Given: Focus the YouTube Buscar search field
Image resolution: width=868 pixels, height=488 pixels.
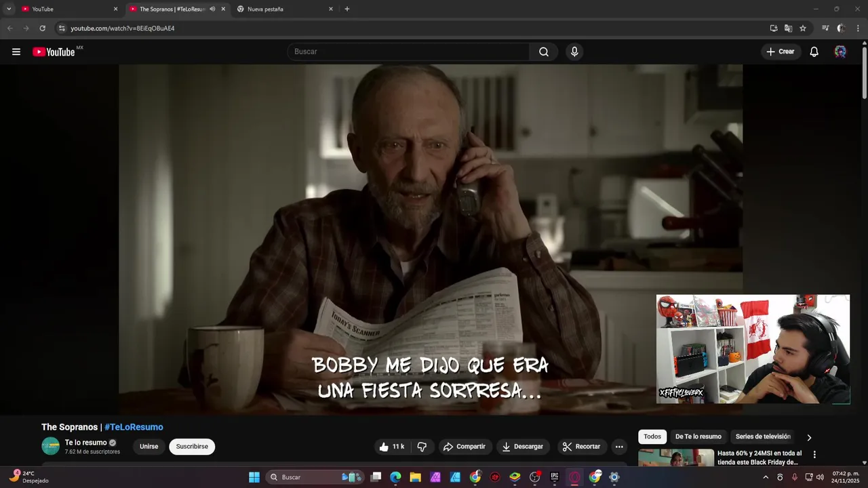Looking at the screenshot, I should coord(408,52).
